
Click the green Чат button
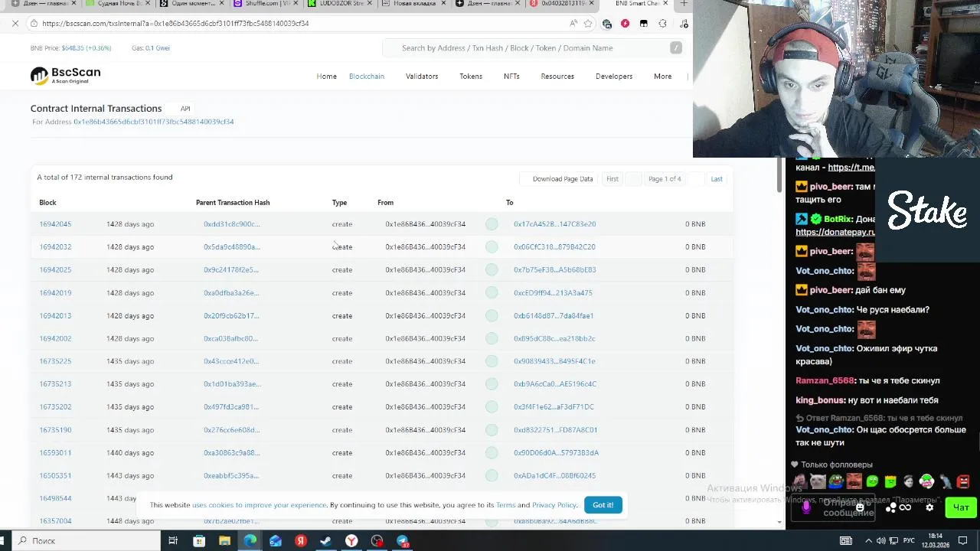(961, 507)
